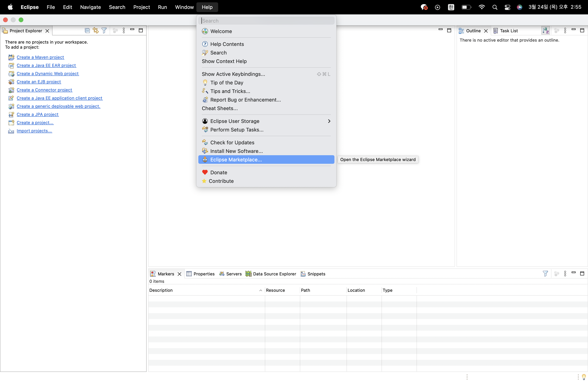Open Outline view menu three dots
The width and height of the screenshot is (588, 382).
point(565,31)
